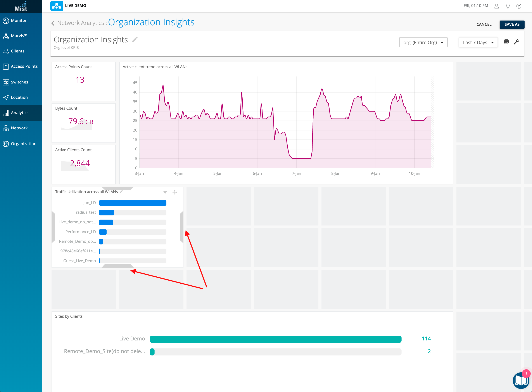532x392 pixels.
Task: Open the Access Points menu item
Action: click(x=24, y=66)
